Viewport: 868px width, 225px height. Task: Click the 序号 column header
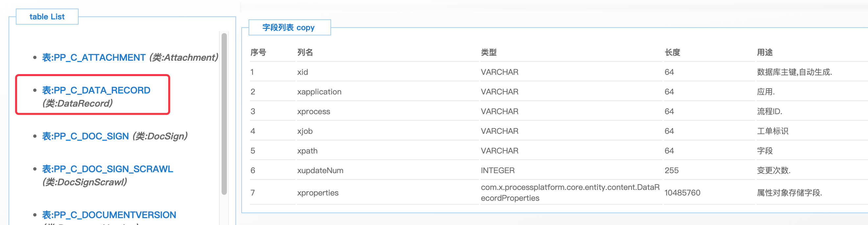(x=258, y=52)
